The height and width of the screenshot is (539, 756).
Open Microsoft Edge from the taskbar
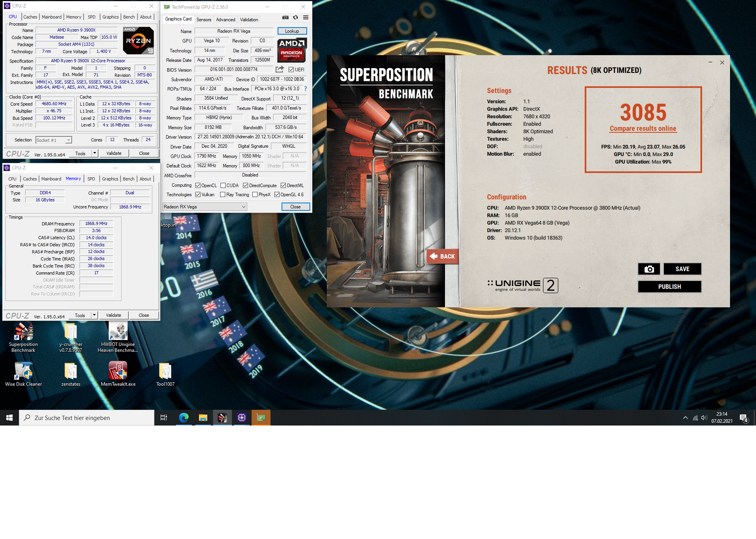(x=183, y=418)
